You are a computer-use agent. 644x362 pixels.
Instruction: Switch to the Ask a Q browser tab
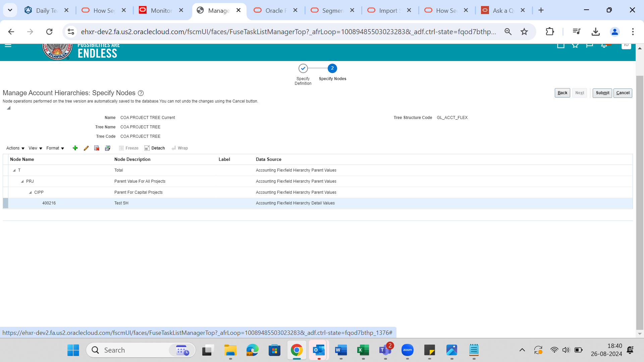(503, 10)
